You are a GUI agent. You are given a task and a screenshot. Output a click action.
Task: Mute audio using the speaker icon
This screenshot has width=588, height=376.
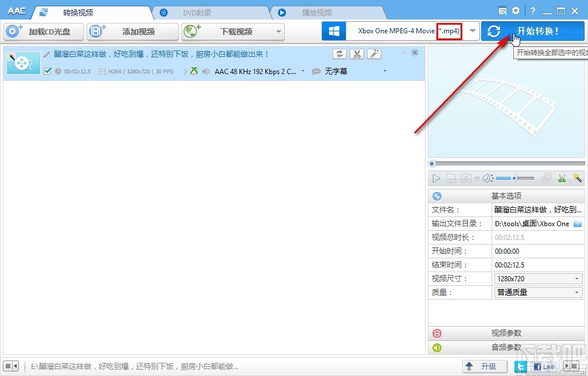point(488,178)
